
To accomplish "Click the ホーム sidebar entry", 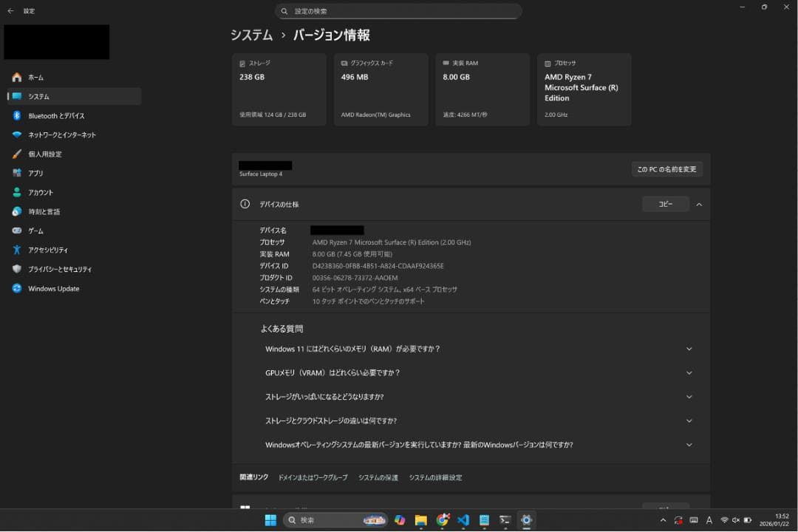I will tap(41, 77).
